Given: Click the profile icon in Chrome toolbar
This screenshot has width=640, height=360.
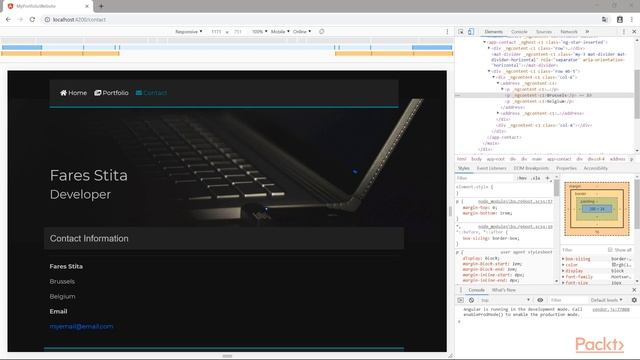Looking at the screenshot, I should tap(620, 19).
